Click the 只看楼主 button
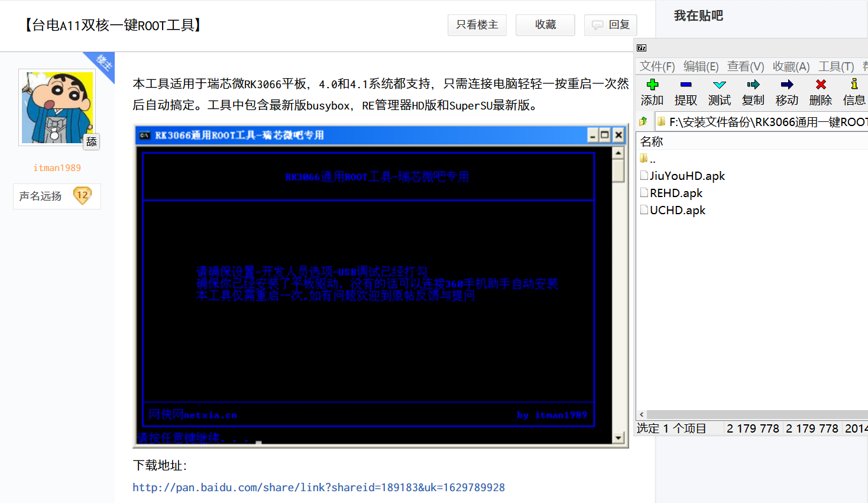The image size is (868, 503). pyautogui.click(x=477, y=25)
